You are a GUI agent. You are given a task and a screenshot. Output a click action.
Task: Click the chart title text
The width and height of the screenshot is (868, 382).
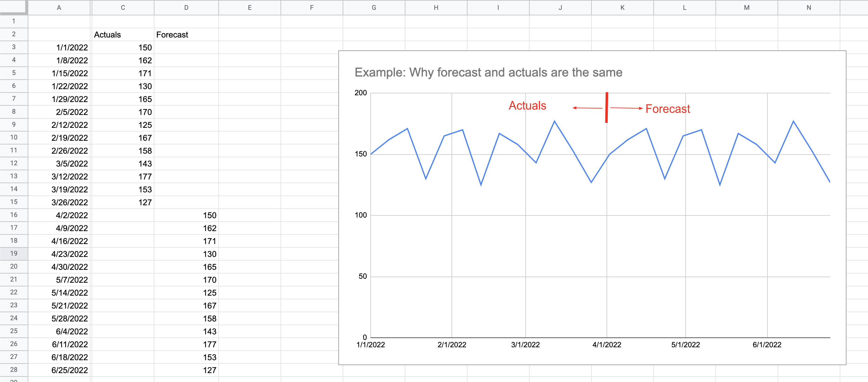point(488,72)
